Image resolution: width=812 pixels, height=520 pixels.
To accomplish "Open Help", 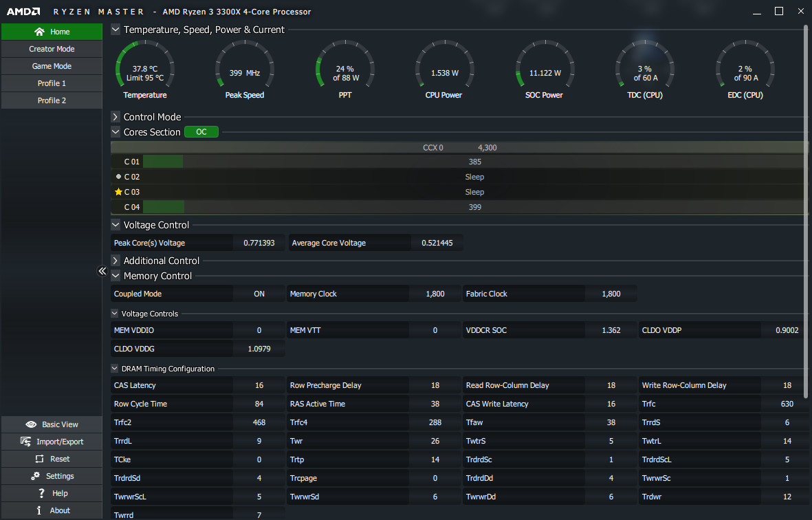I will point(52,493).
